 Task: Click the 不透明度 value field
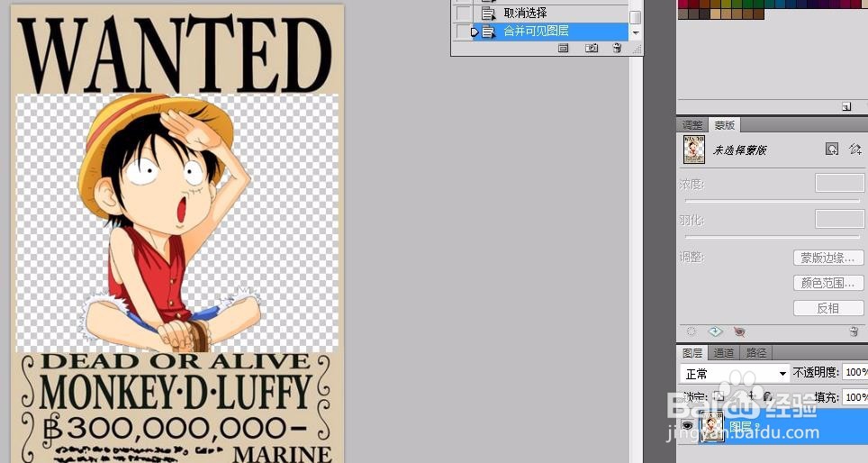[855, 373]
